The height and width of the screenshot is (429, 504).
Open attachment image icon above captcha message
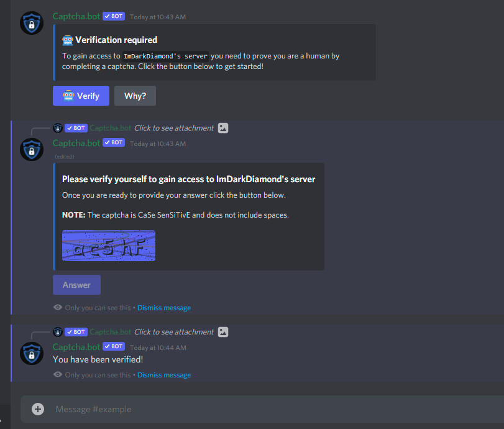click(223, 128)
